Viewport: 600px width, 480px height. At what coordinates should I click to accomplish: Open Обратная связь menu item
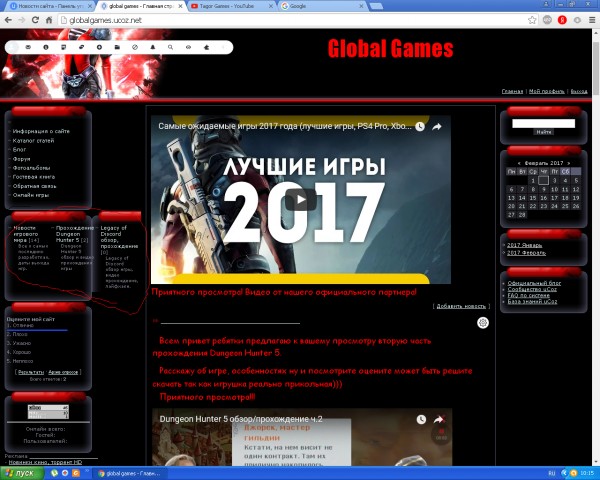click(x=34, y=186)
